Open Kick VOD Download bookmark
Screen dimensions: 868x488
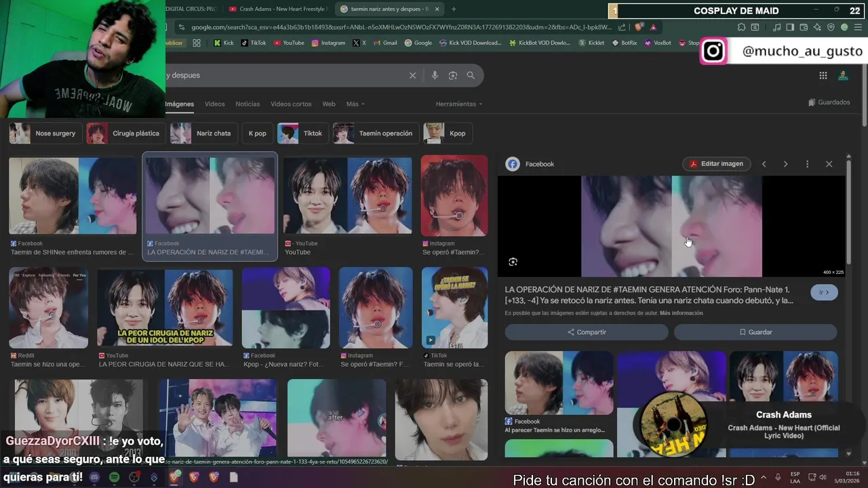click(x=470, y=43)
